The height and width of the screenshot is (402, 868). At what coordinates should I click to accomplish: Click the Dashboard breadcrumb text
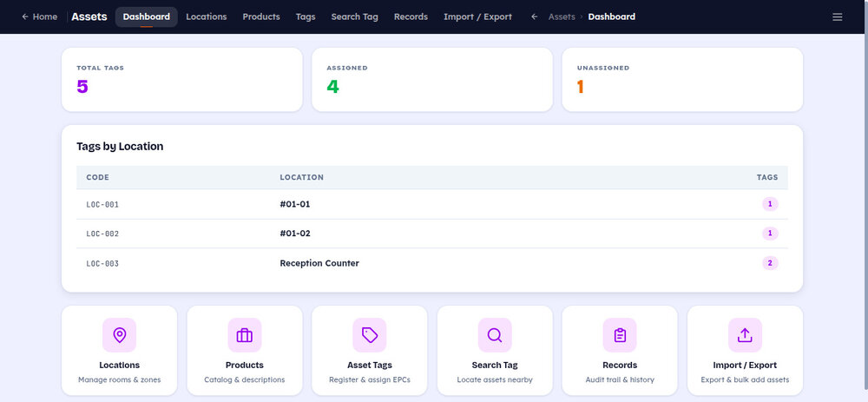click(x=612, y=16)
